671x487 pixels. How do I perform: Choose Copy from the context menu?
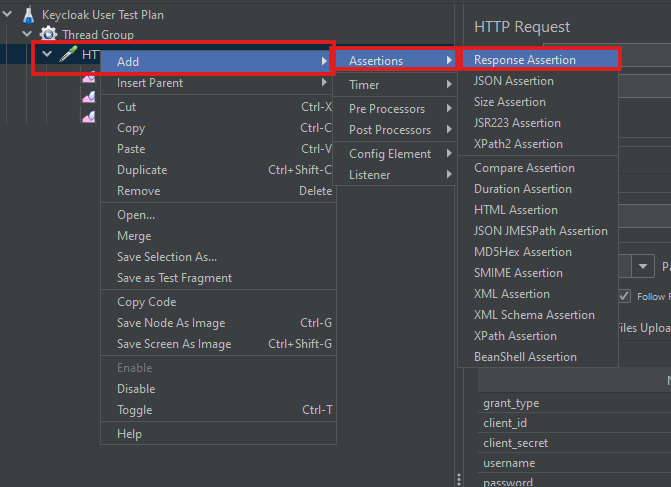coord(218,128)
